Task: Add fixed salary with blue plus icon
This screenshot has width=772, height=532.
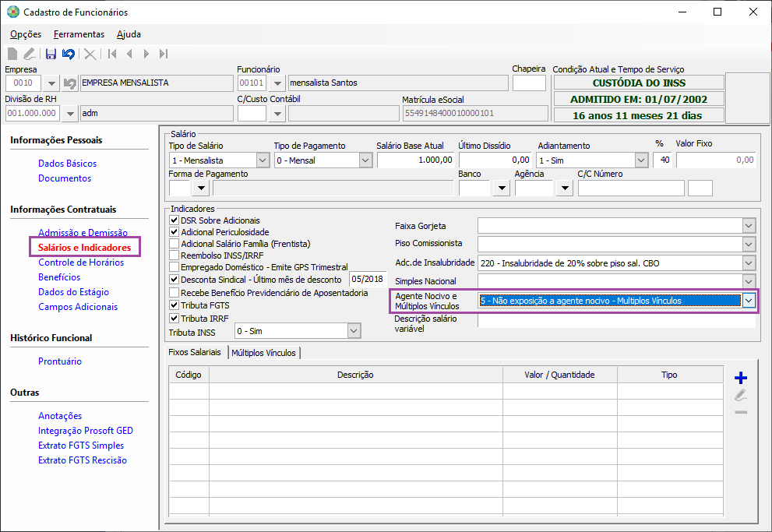Action: pyautogui.click(x=741, y=378)
